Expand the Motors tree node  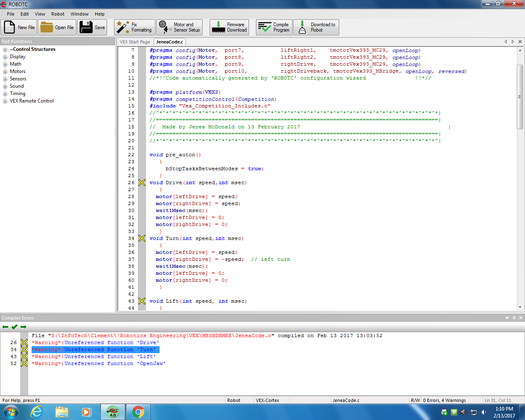pyautogui.click(x=5, y=72)
